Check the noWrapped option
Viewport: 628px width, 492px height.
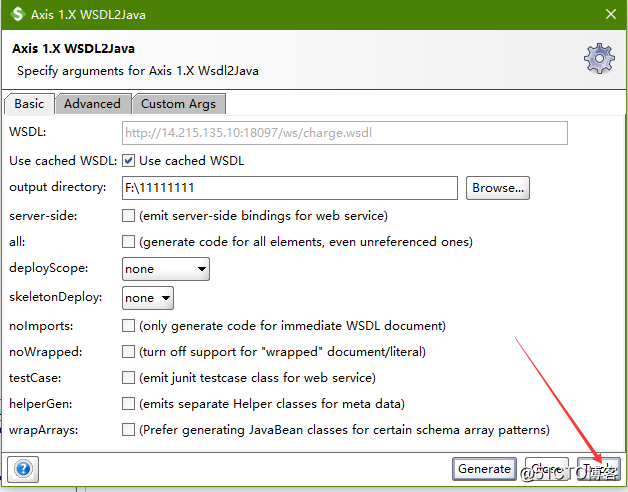[128, 351]
